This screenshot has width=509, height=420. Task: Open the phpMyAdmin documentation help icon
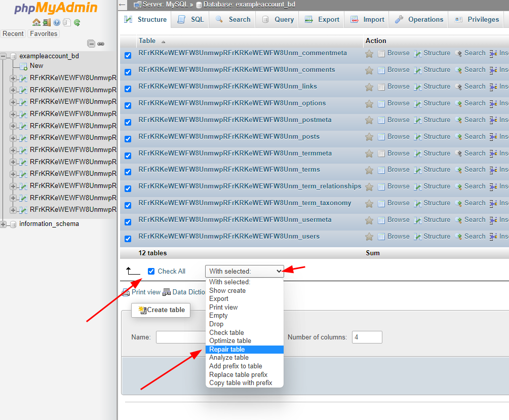coord(57,22)
